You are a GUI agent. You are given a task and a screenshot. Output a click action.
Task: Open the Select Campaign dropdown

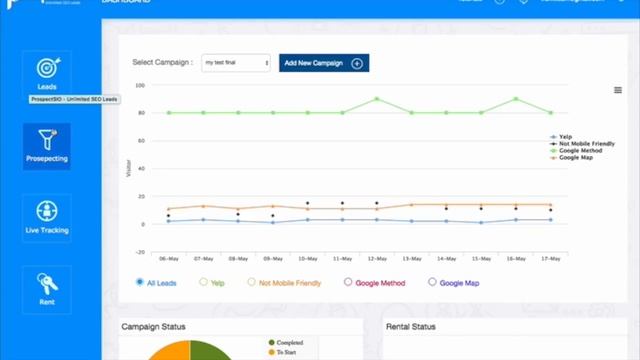pos(236,63)
